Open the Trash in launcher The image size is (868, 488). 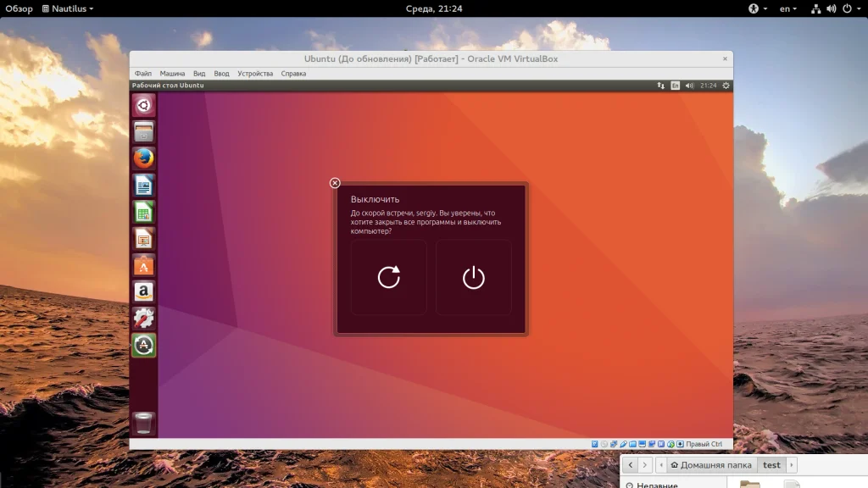pyautogui.click(x=144, y=423)
